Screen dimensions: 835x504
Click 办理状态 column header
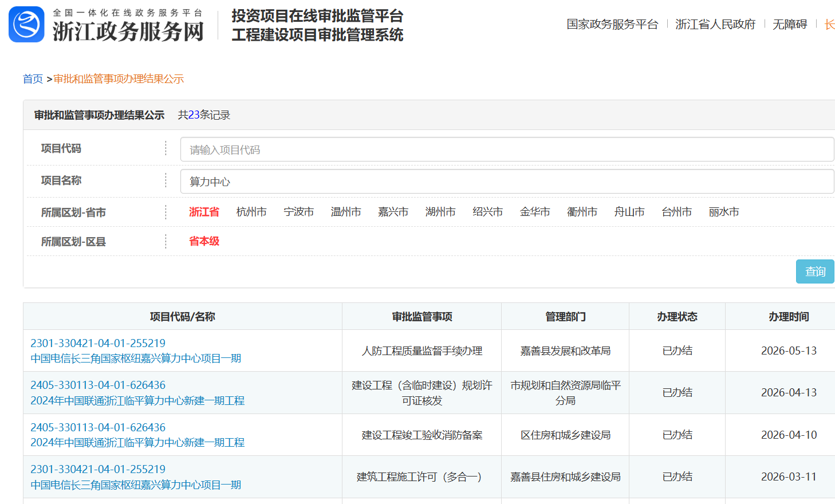click(677, 317)
